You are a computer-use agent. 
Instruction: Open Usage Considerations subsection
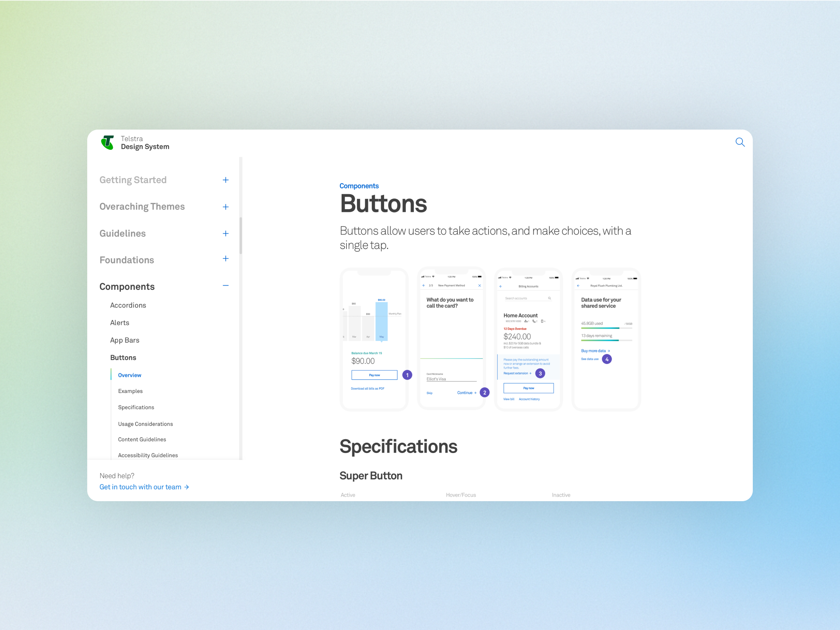pyautogui.click(x=145, y=424)
